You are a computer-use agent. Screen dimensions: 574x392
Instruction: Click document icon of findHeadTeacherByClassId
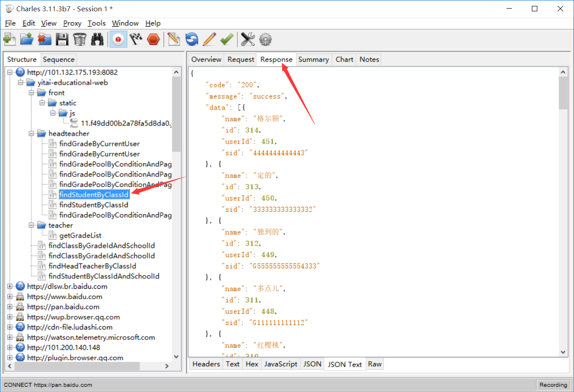(x=42, y=266)
